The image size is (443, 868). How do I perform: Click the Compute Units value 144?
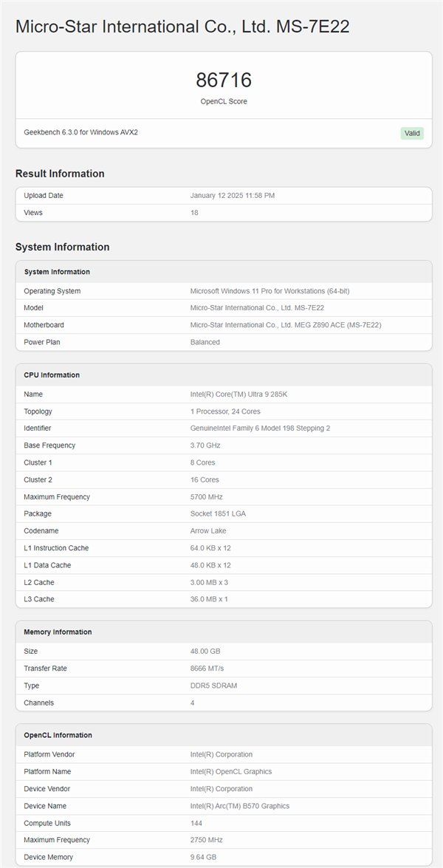(197, 823)
